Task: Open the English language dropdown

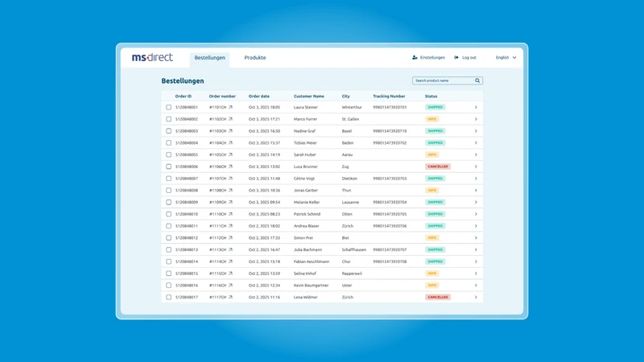Action: pyautogui.click(x=506, y=57)
